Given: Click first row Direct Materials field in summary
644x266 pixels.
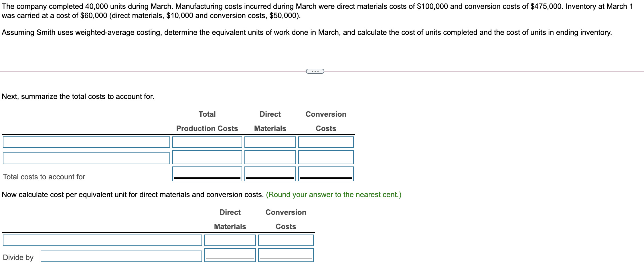Looking at the screenshot, I should [270, 142].
